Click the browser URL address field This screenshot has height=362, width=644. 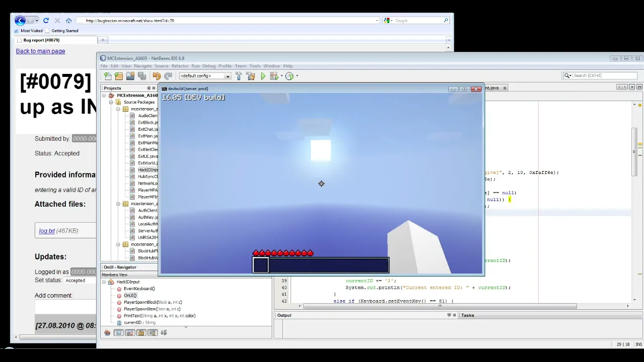226,21
